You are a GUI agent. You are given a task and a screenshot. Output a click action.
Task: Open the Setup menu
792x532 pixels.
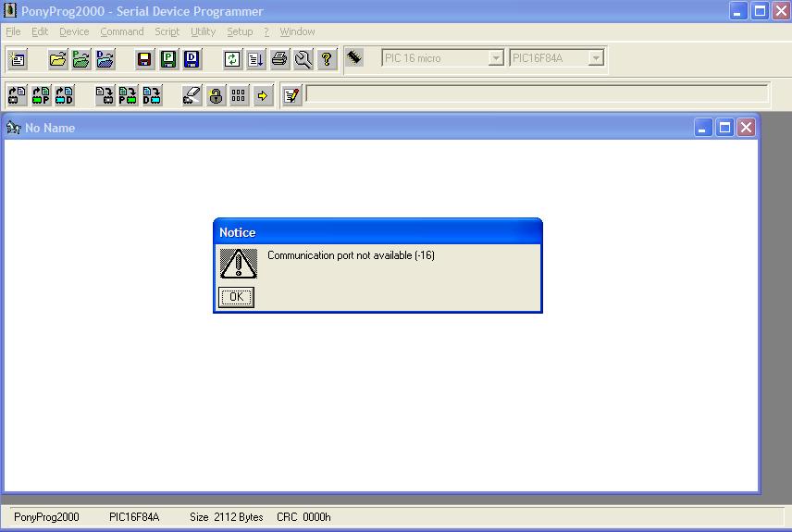(240, 31)
